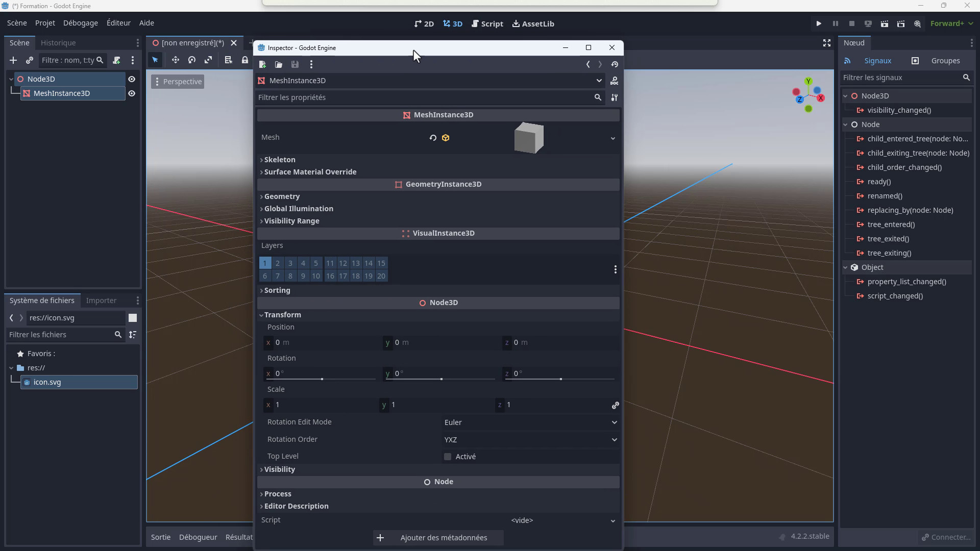Click Ajouter des métadonnées button
The width and height of the screenshot is (980, 551).
click(438, 538)
